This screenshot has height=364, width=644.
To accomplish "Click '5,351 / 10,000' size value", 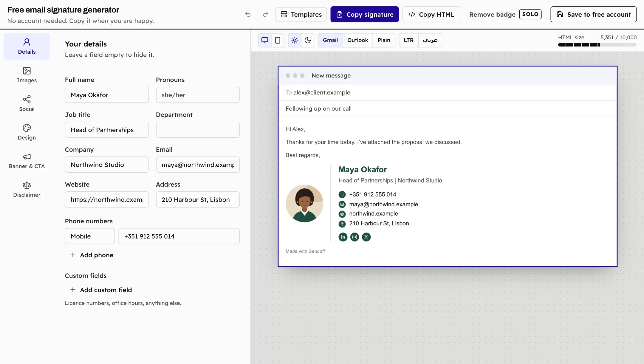I will (x=618, y=38).
